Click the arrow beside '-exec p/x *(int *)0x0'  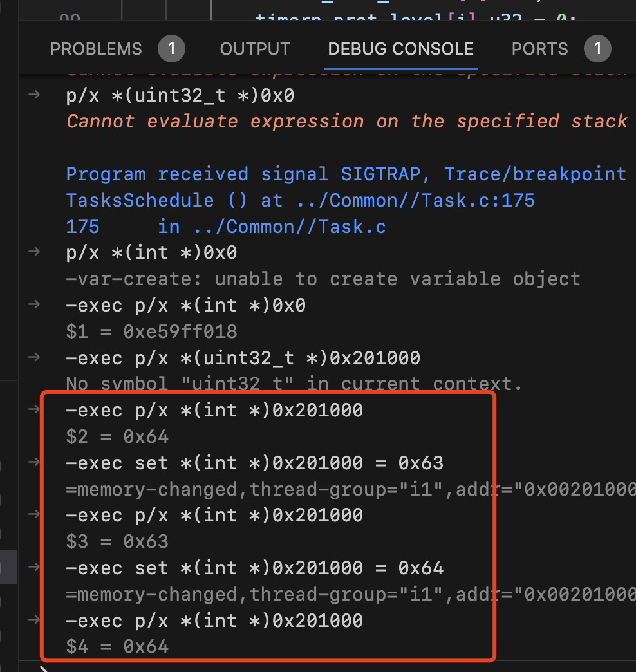coord(34,304)
